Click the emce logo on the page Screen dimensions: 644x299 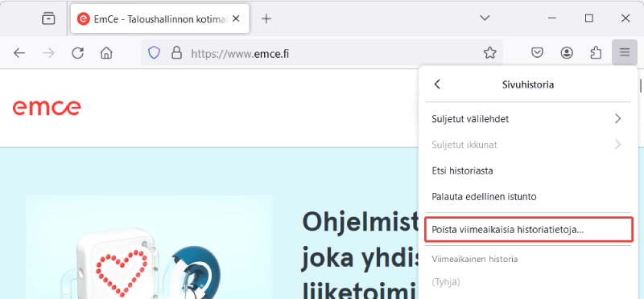47,108
